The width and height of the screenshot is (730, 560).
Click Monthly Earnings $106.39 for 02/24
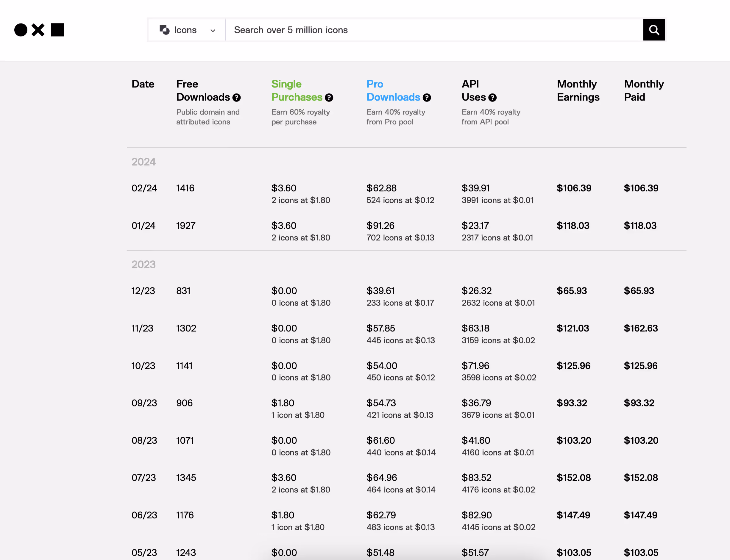[x=574, y=188]
